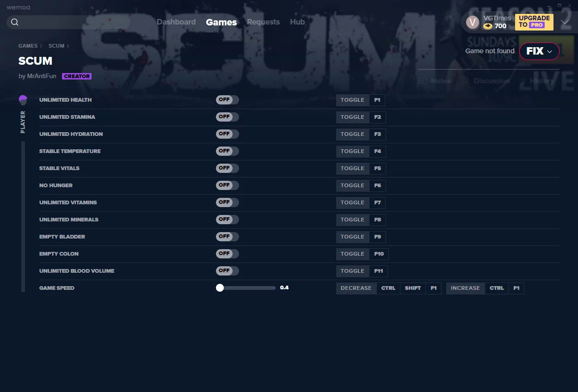Toggle Unlimited Health switch
Image resolution: width=578 pixels, height=392 pixels.
228,100
